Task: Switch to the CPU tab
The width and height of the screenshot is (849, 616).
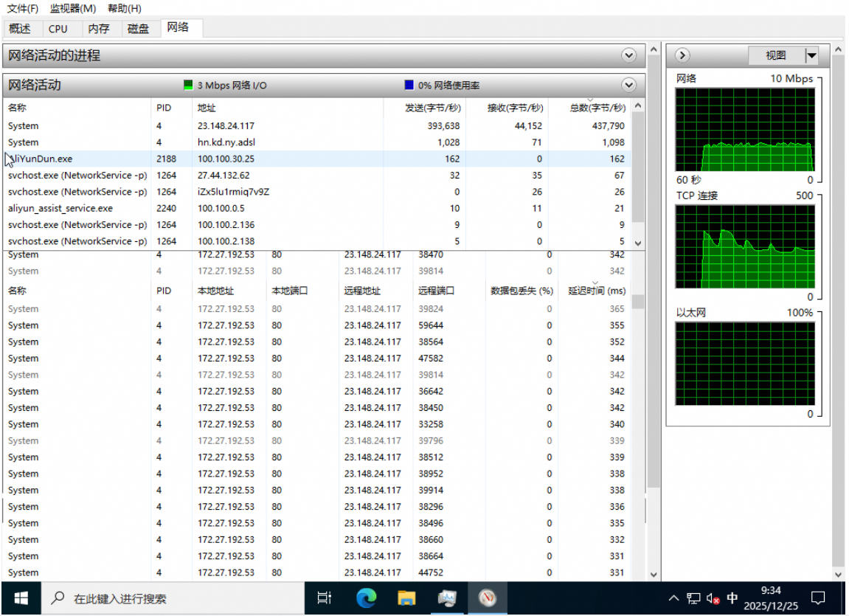Action: (x=58, y=29)
